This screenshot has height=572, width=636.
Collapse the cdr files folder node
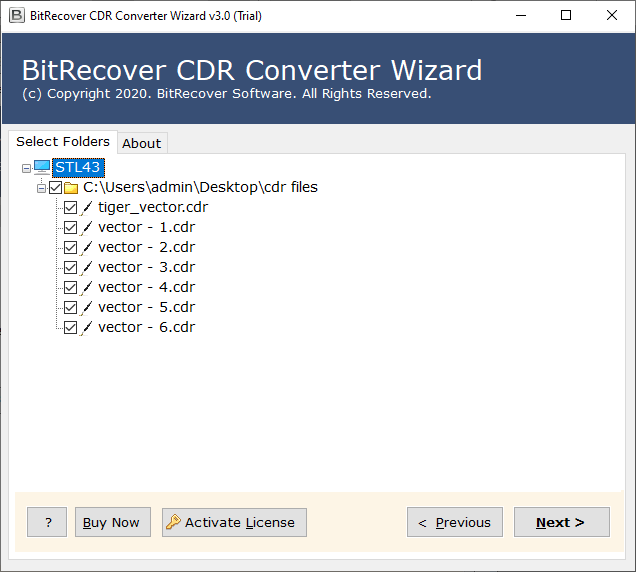point(41,188)
